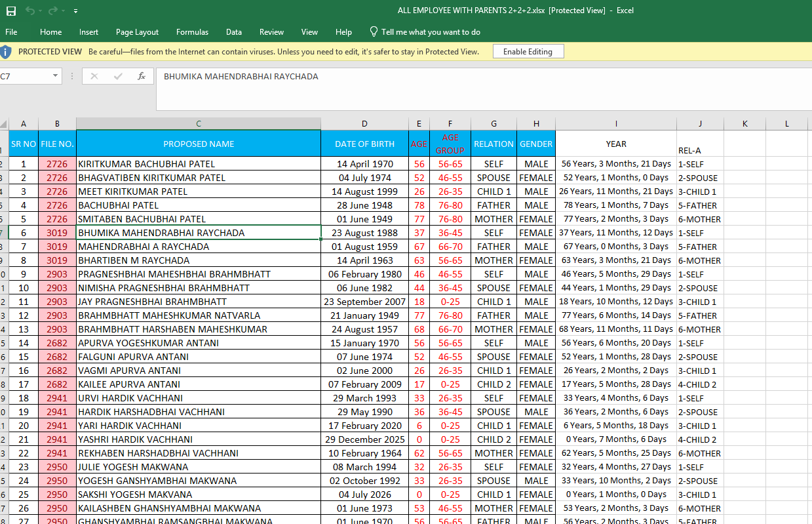This screenshot has width=812, height=524.
Task: Select column C header
Action: tap(199, 124)
